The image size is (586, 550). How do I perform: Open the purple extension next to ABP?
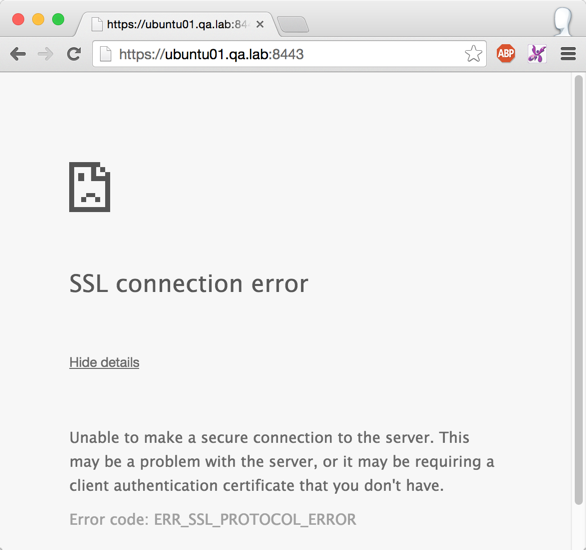(537, 53)
